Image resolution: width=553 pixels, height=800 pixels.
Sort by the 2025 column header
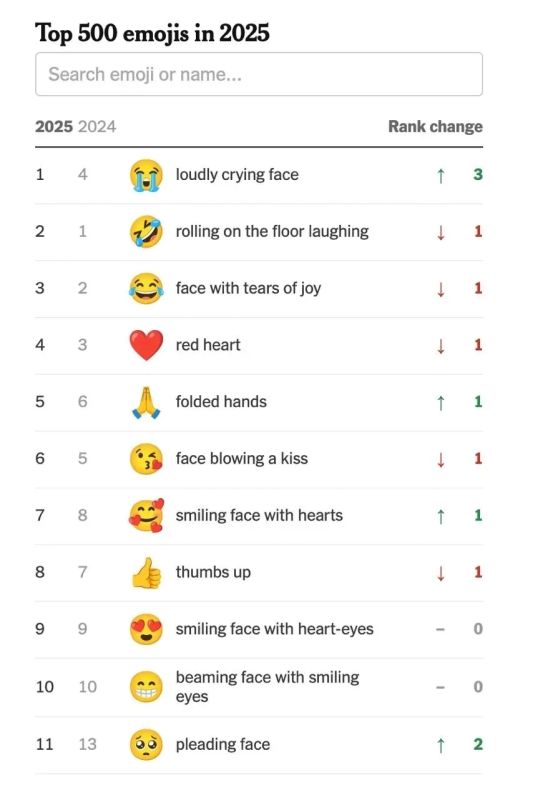pos(54,127)
